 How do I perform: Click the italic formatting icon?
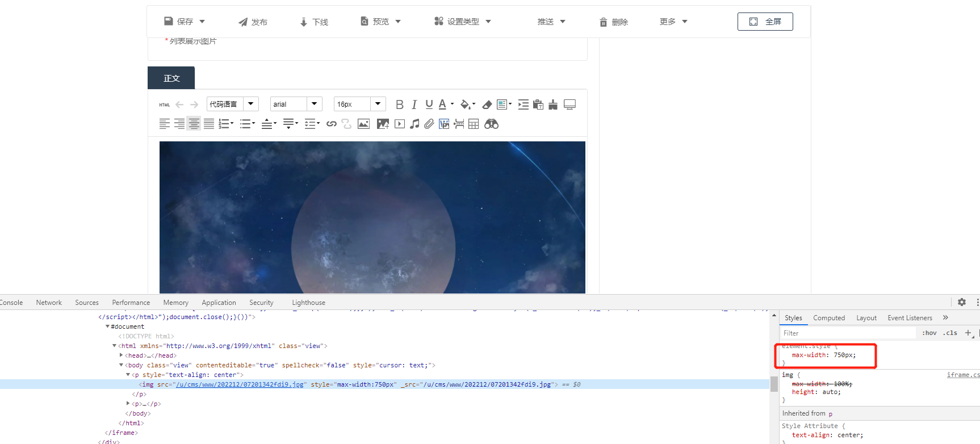tap(414, 104)
